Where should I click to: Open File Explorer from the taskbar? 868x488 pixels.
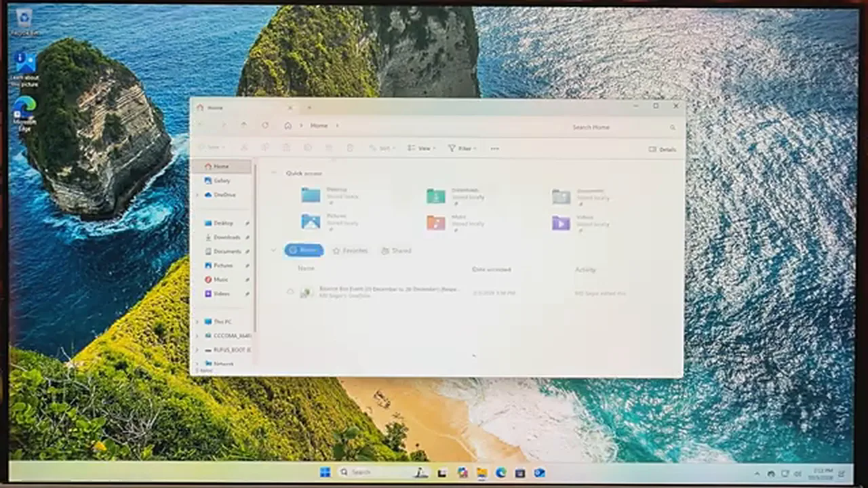coord(481,472)
